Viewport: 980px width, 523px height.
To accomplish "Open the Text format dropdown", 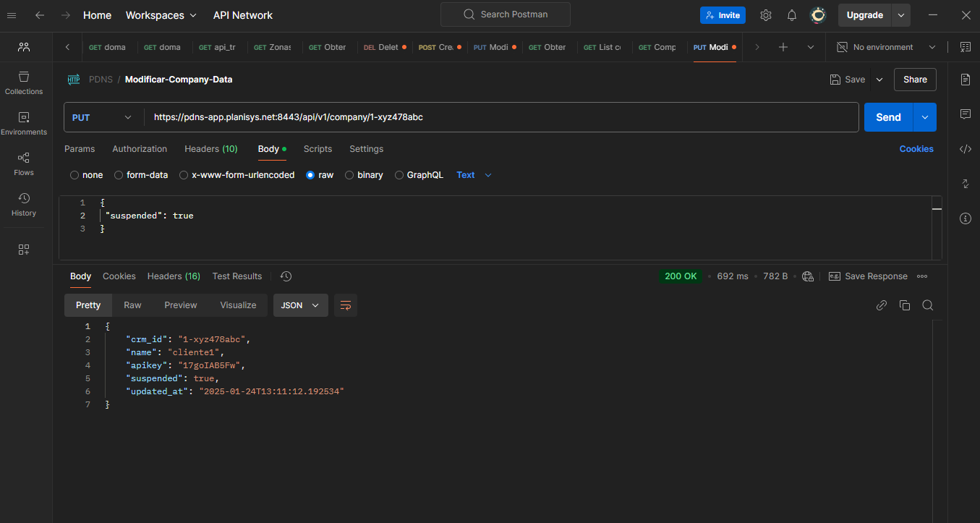I will click(x=474, y=175).
